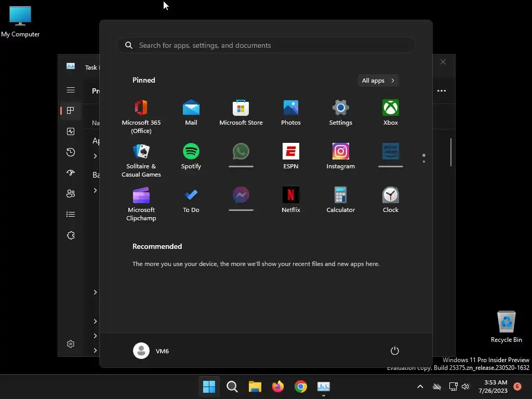
Task: Open notification center badge
Action: click(x=517, y=386)
